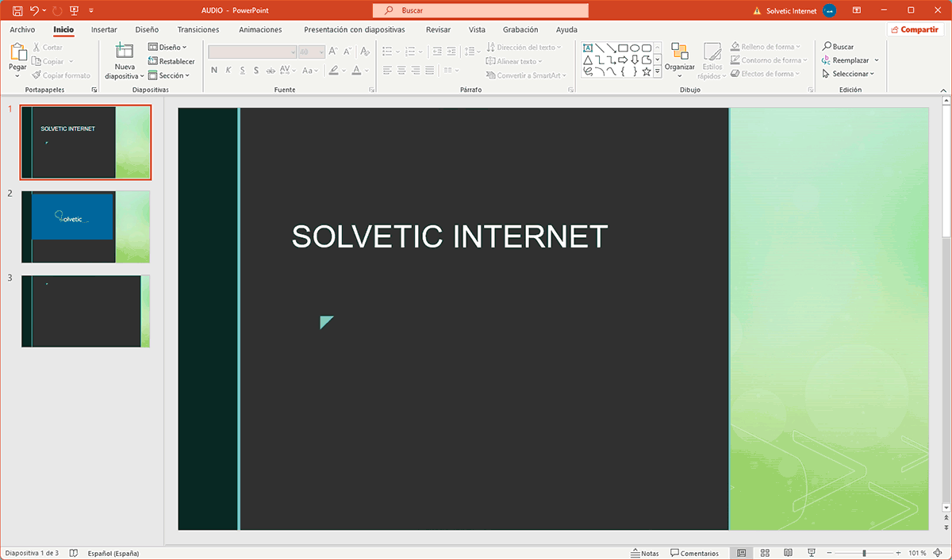Select the right arrow shape in gallery
Screen dimensions: 952x560
[623, 59]
